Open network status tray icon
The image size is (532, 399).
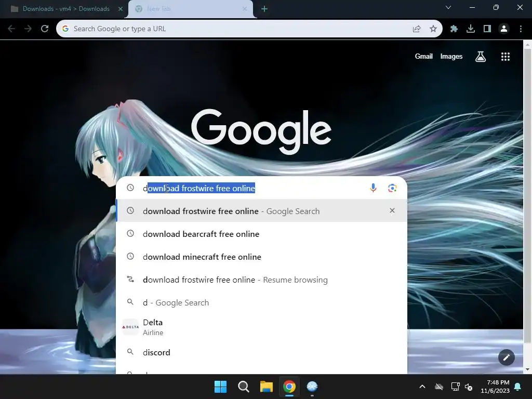point(455,387)
